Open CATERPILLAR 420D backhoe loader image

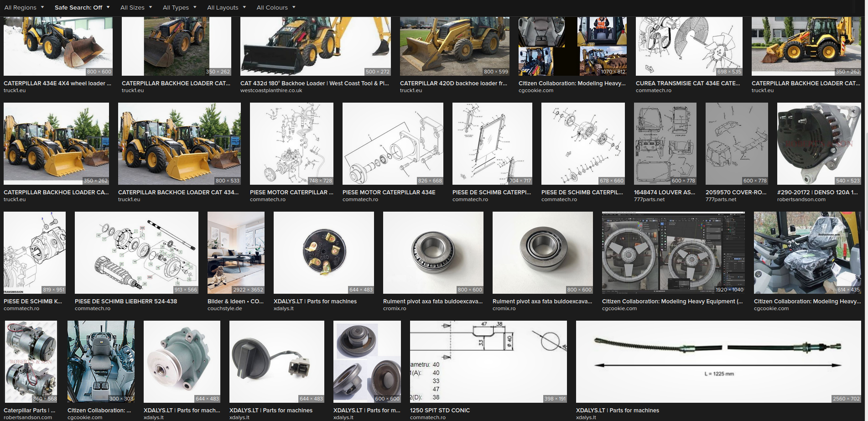tap(455, 46)
